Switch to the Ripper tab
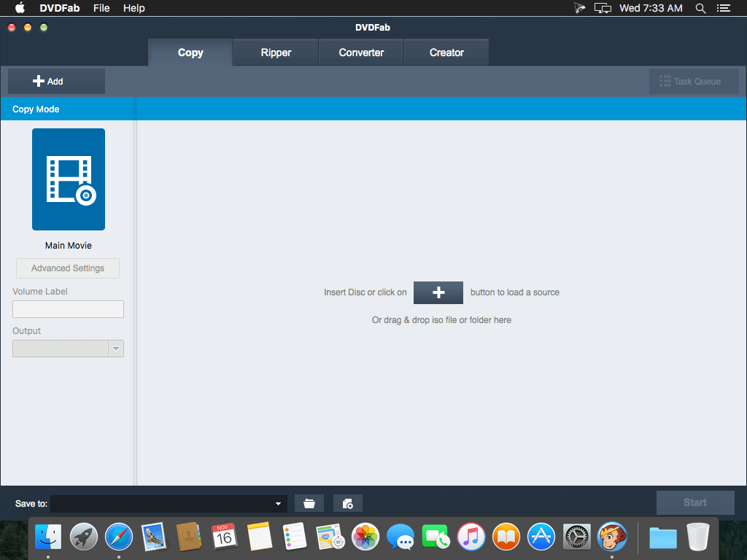 click(x=276, y=52)
